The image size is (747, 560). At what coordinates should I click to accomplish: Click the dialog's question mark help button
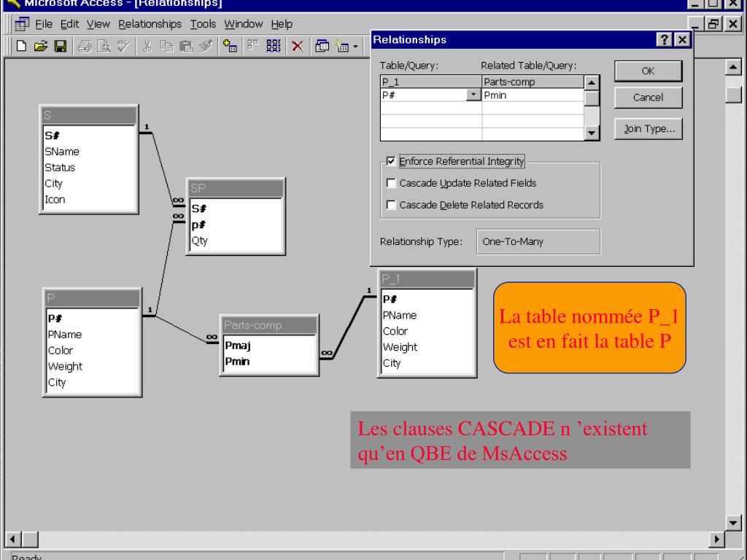tap(664, 39)
